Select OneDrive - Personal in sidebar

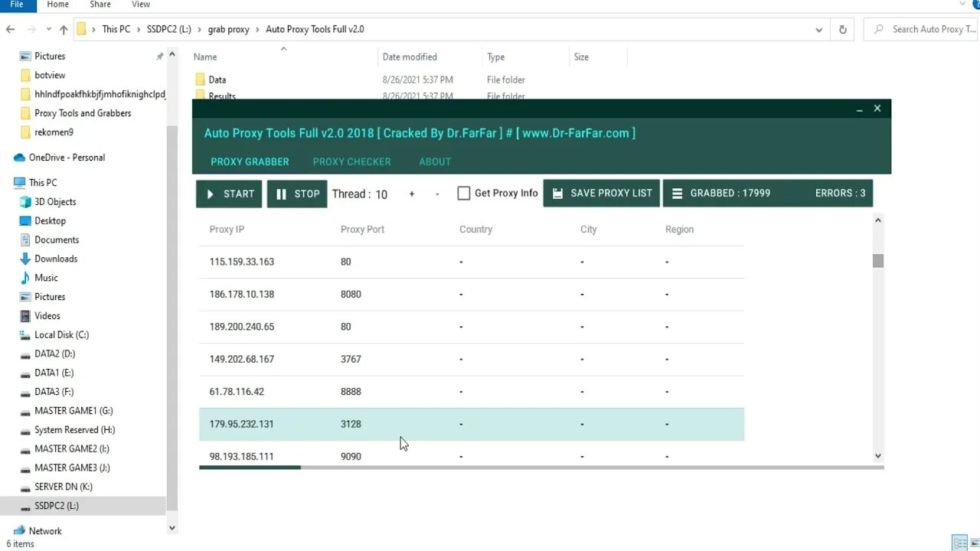(x=67, y=158)
